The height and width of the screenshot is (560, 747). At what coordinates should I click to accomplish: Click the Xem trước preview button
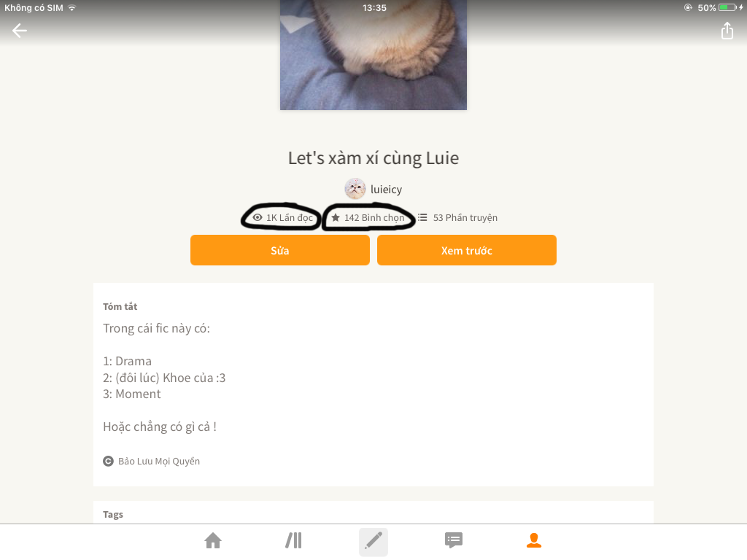(467, 250)
